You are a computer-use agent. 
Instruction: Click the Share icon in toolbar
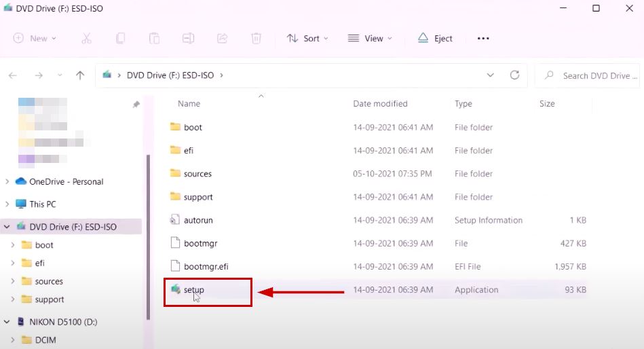(222, 38)
